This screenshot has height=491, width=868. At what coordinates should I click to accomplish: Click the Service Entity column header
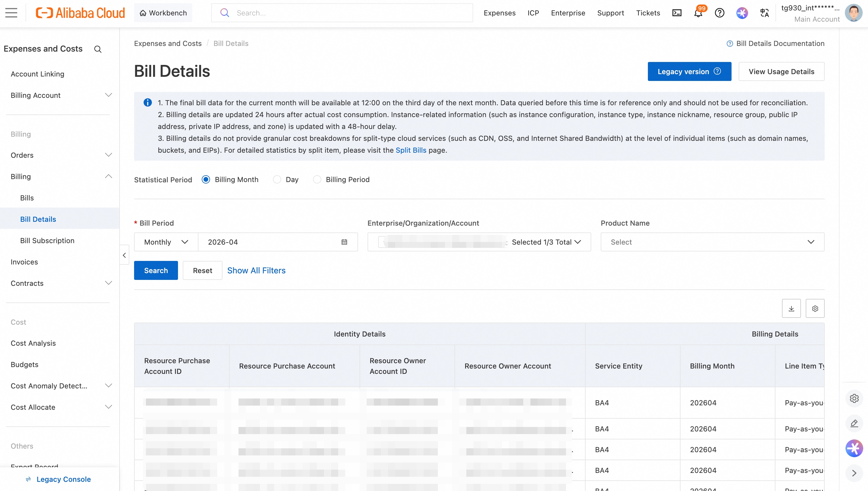coord(632,366)
